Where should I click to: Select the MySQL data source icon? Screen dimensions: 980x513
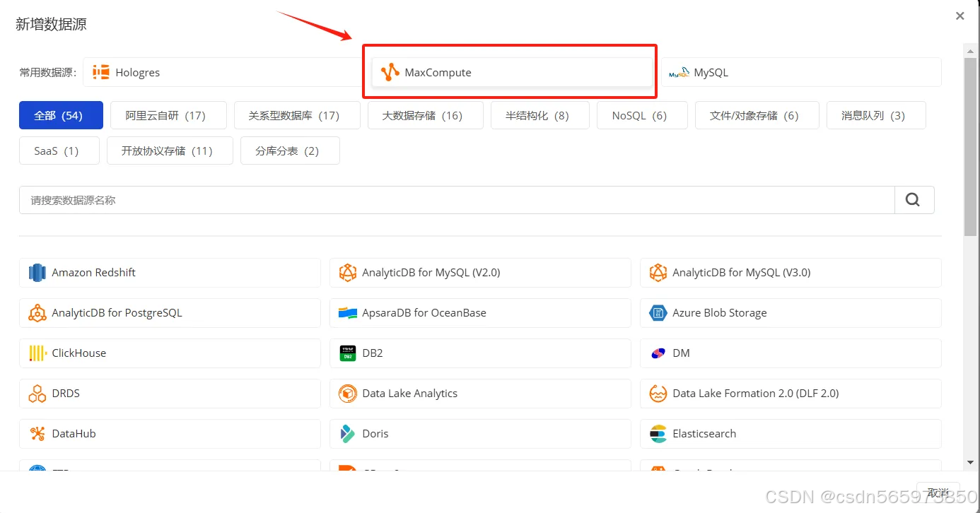[x=678, y=71]
